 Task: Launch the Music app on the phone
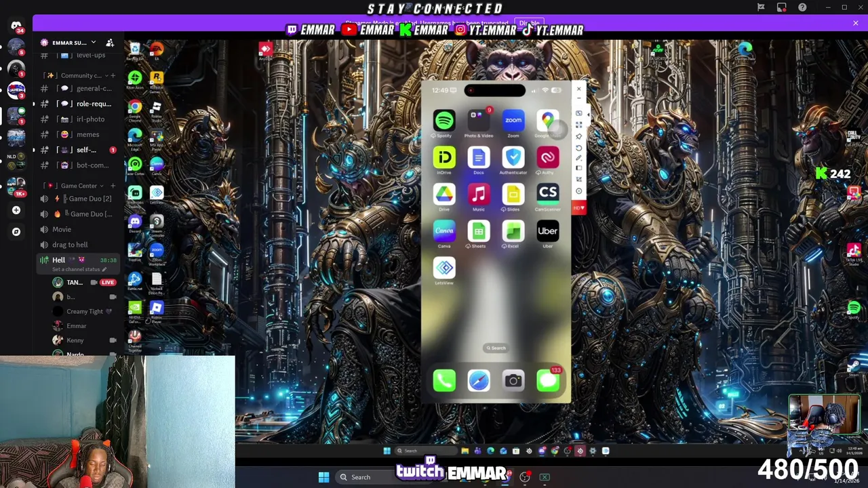[479, 194]
